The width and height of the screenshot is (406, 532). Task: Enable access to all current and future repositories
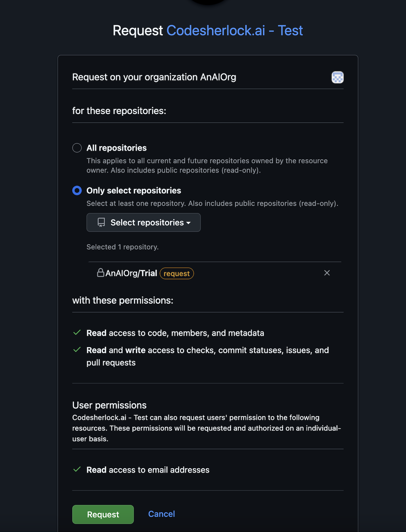point(77,148)
